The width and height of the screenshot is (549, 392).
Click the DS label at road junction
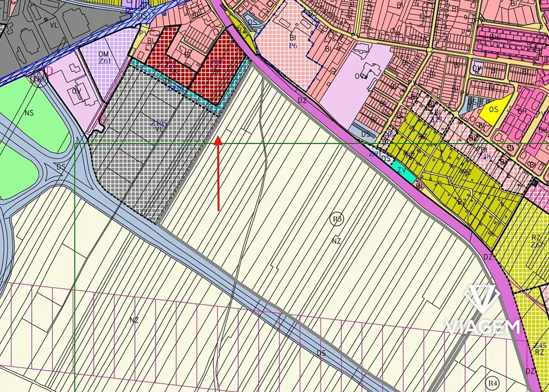click(x=60, y=167)
